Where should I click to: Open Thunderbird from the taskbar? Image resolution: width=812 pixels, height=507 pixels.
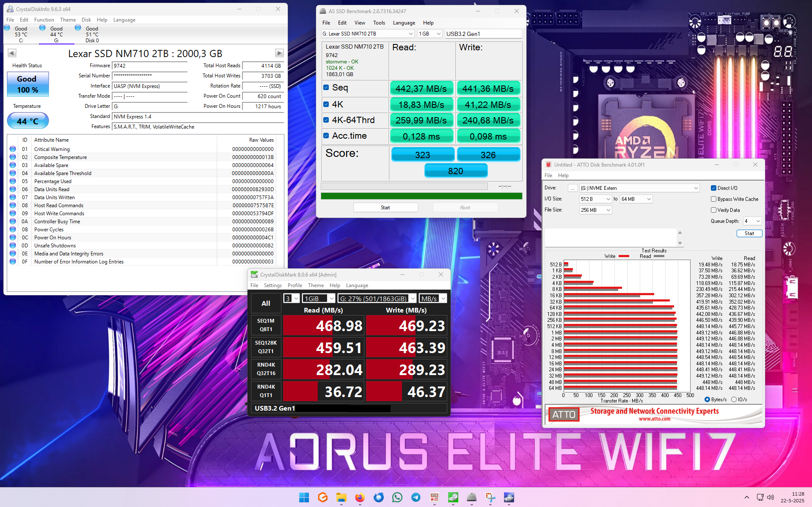tap(379, 497)
